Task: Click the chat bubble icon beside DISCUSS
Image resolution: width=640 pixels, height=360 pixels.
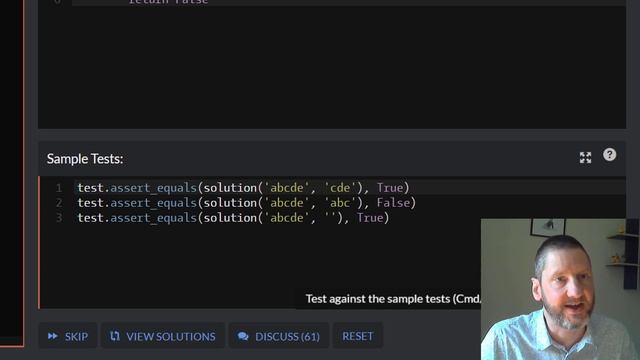Action: coord(243,336)
